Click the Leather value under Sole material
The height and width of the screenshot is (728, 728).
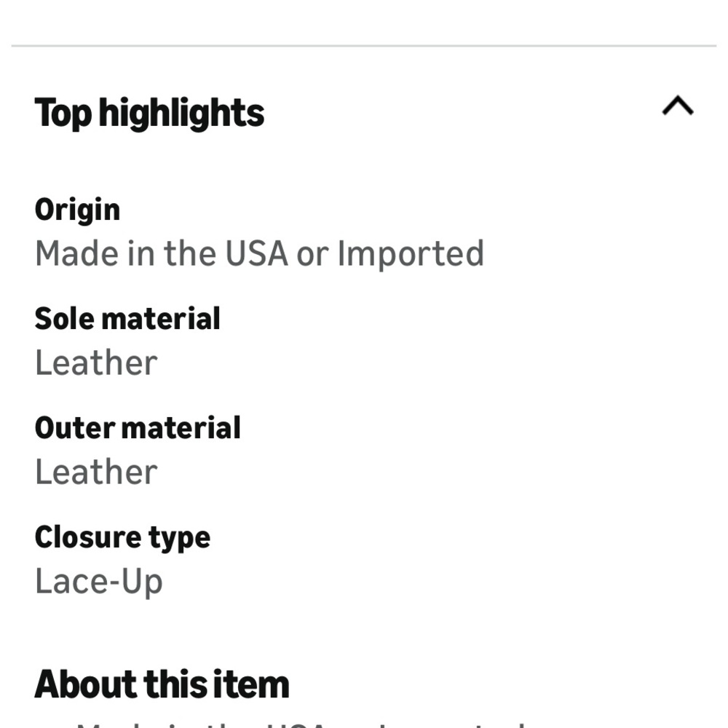pos(97,363)
